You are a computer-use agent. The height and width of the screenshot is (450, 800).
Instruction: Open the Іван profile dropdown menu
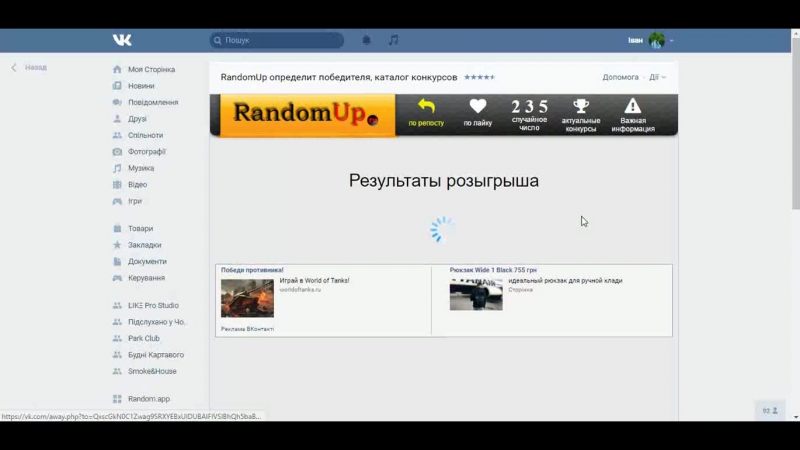pos(650,40)
